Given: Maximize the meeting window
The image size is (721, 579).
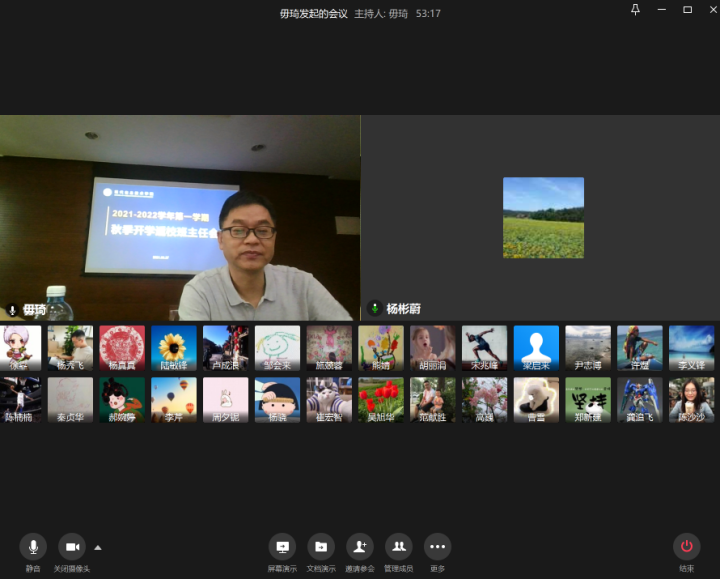Looking at the screenshot, I should 687,10.
